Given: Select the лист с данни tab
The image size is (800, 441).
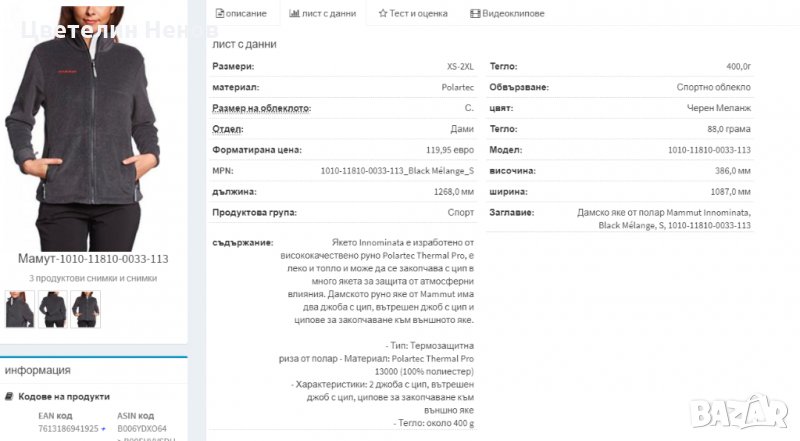Looking at the screenshot, I should 322,13.
